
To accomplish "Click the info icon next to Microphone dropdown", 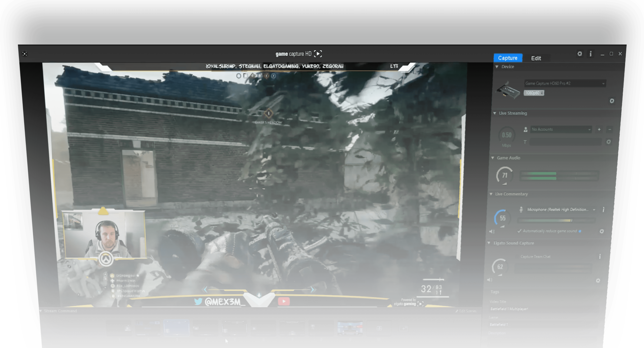I will click(603, 210).
